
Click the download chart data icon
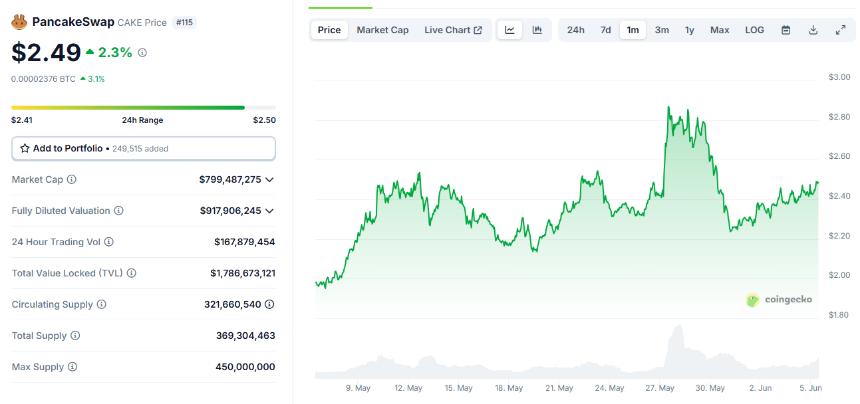[813, 30]
